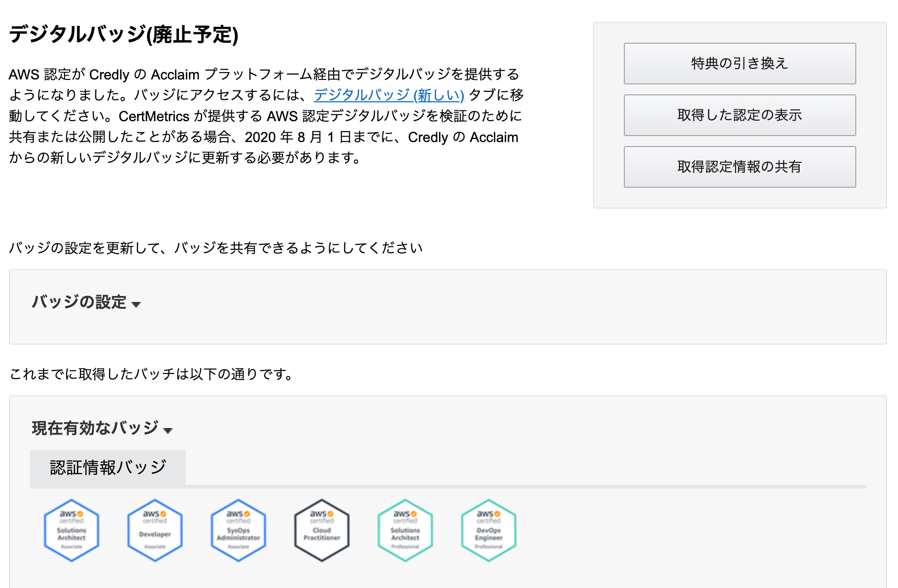Click the text バッジの設定を更新して、バッジを共有できるようにしてください
898x588 pixels.
pyautogui.click(x=216, y=247)
